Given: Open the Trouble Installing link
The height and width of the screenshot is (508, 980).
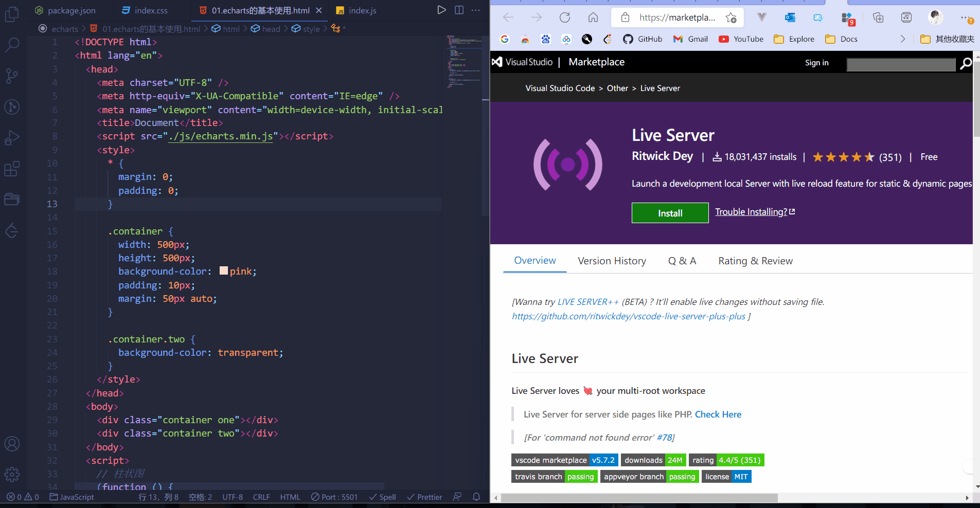Looking at the screenshot, I should click(x=755, y=212).
